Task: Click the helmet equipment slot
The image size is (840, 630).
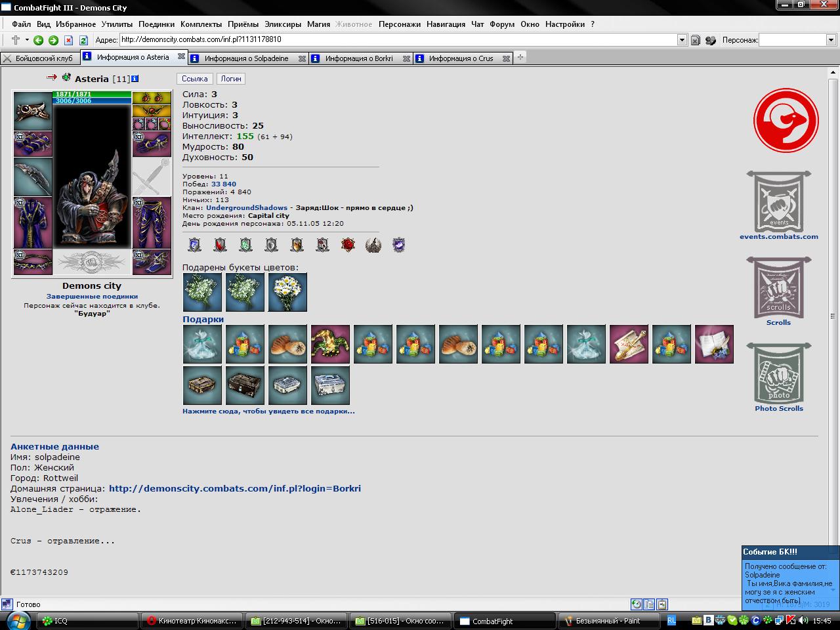Action: (x=32, y=111)
